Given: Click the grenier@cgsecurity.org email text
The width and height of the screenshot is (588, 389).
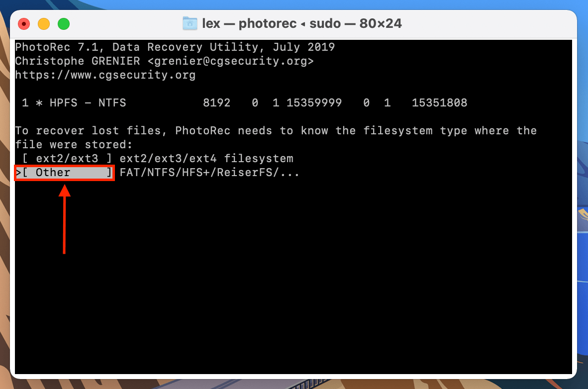Looking at the screenshot, I should 231,61.
